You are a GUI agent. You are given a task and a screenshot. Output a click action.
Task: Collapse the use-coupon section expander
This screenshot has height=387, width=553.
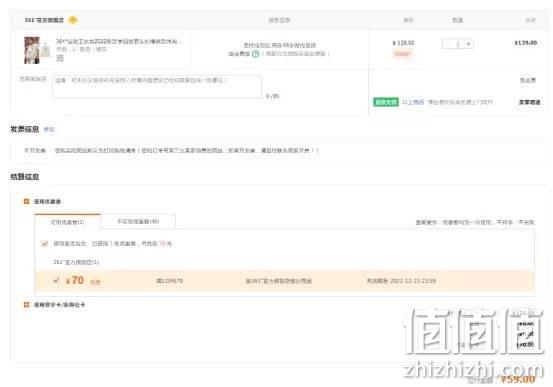pyautogui.click(x=26, y=201)
